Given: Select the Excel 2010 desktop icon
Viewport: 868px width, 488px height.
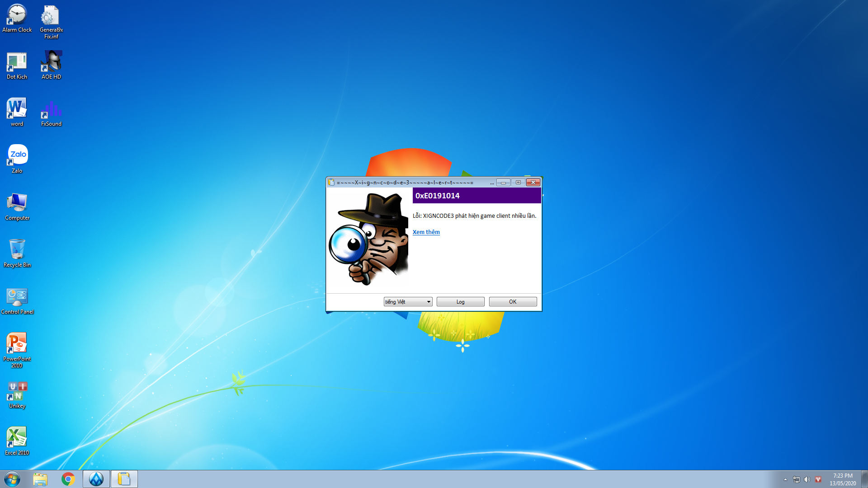Looking at the screenshot, I should 17,441.
